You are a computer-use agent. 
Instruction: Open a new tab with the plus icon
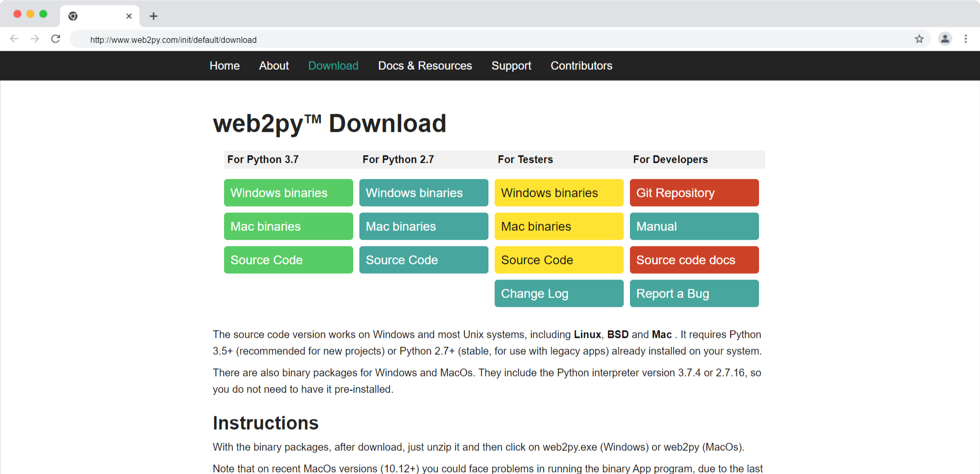click(x=153, y=16)
